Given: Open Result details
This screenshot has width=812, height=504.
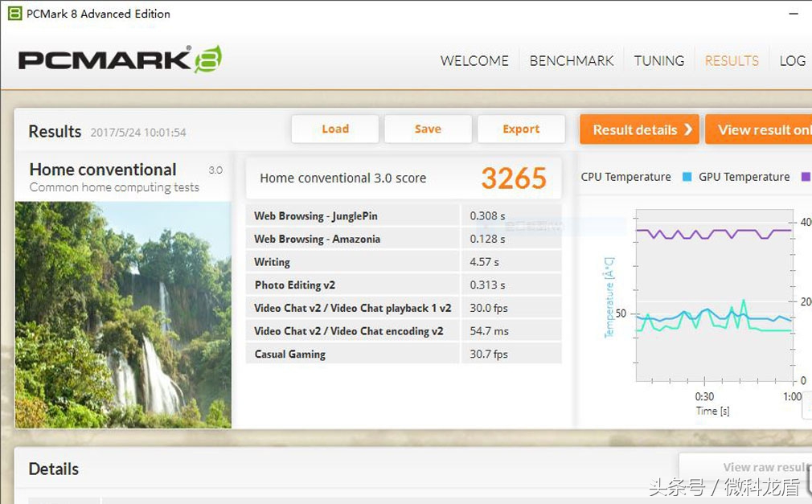Looking at the screenshot, I should 640,129.
